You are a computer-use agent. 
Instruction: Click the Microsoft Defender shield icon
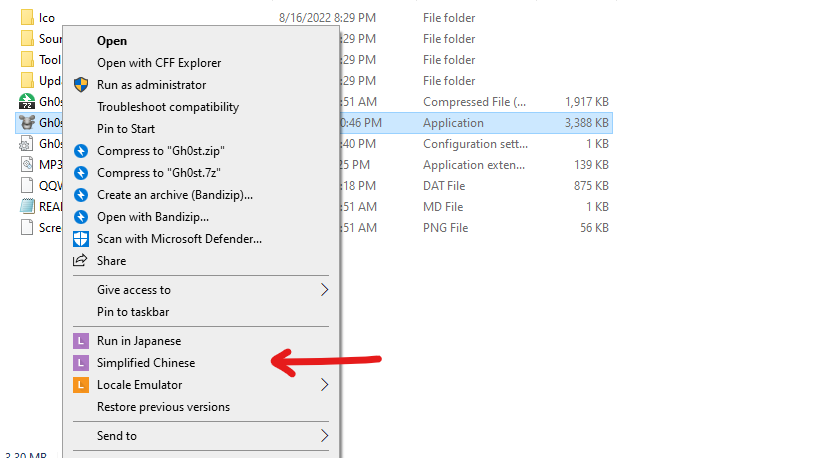(81, 239)
